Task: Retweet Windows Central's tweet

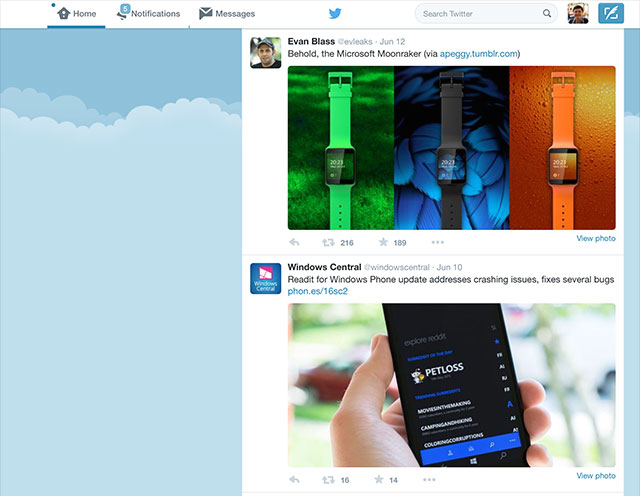Action: tap(328, 480)
